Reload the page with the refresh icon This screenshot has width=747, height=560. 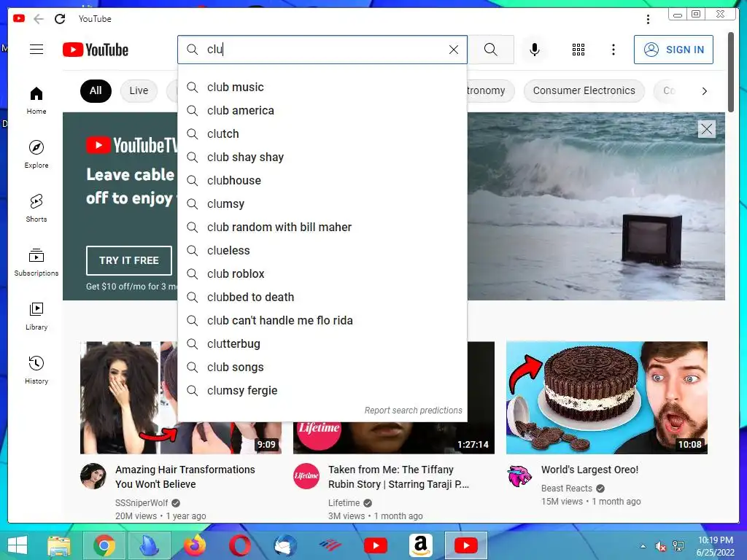tap(60, 18)
